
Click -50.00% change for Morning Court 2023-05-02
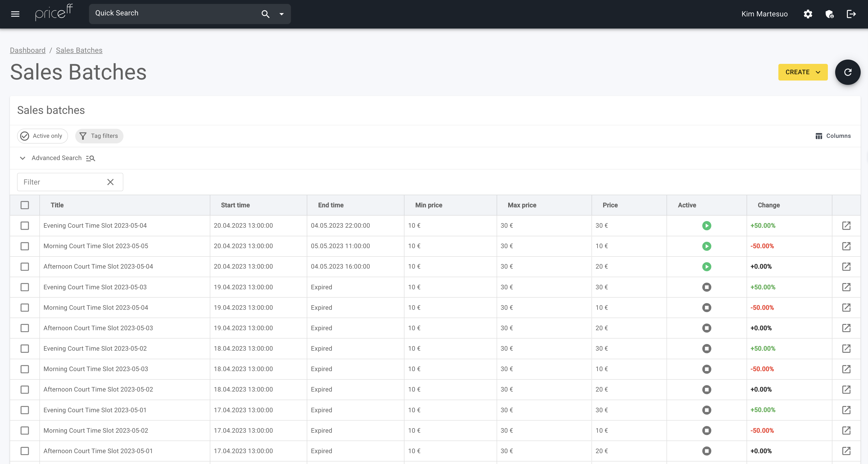point(762,430)
